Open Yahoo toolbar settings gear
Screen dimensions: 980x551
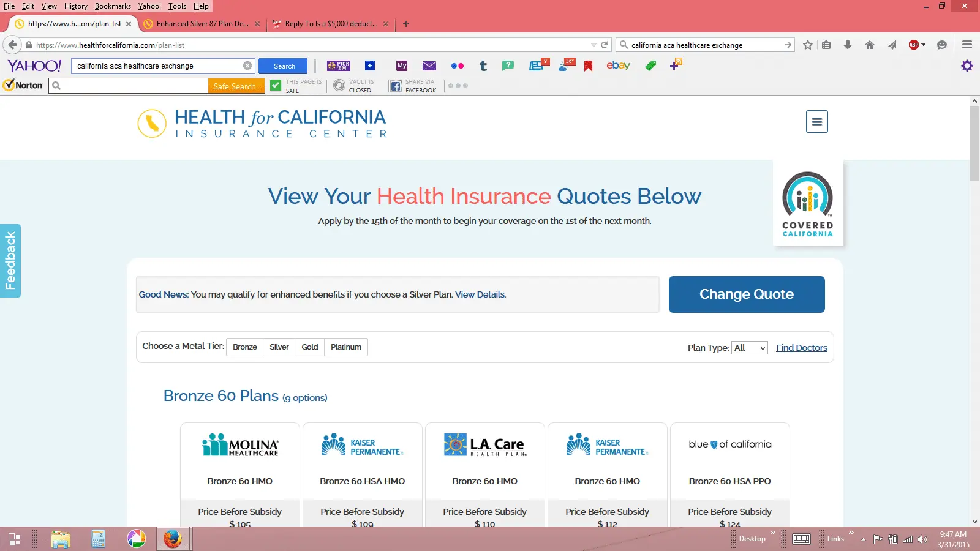967,66
